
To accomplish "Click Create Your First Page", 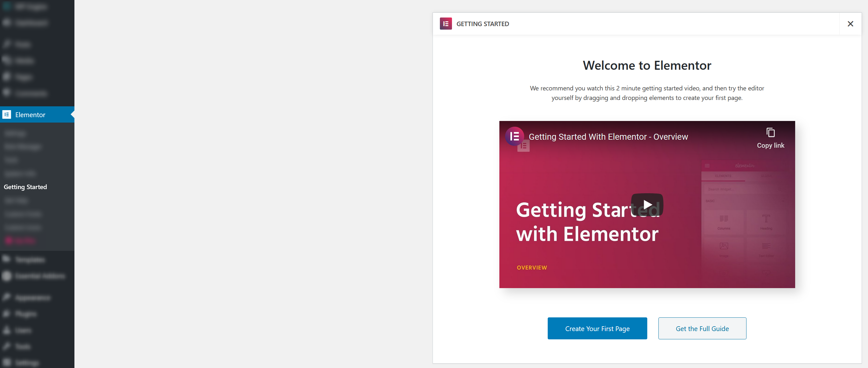I will (x=597, y=328).
